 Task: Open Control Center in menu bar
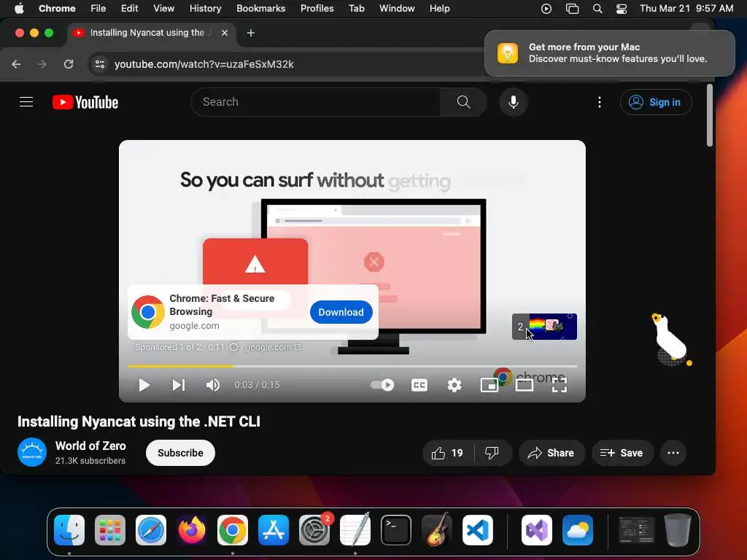pos(622,9)
